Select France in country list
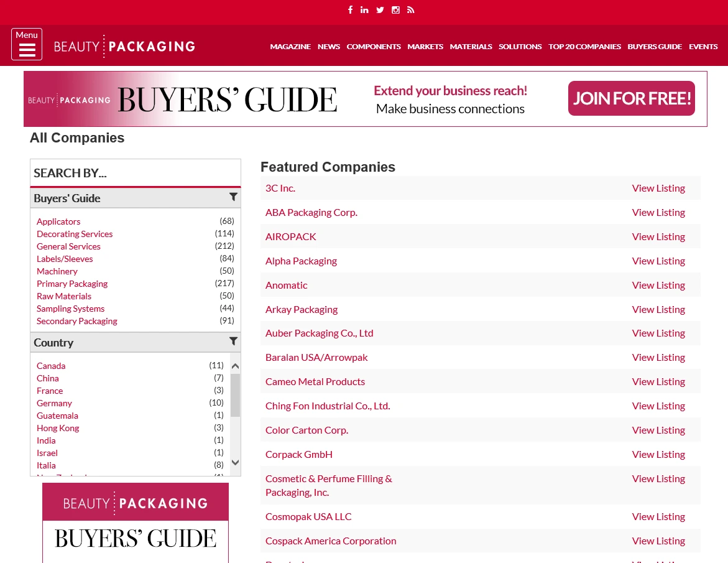The image size is (728, 563). tap(50, 391)
